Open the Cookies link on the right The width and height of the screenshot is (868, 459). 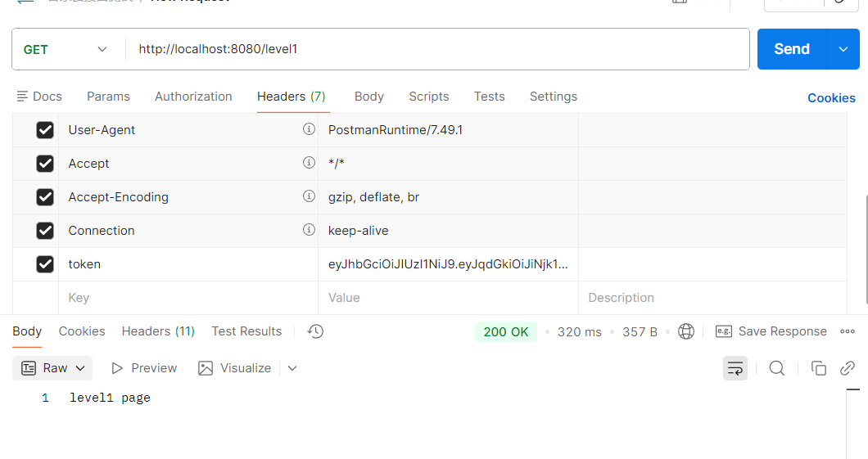pyautogui.click(x=831, y=98)
